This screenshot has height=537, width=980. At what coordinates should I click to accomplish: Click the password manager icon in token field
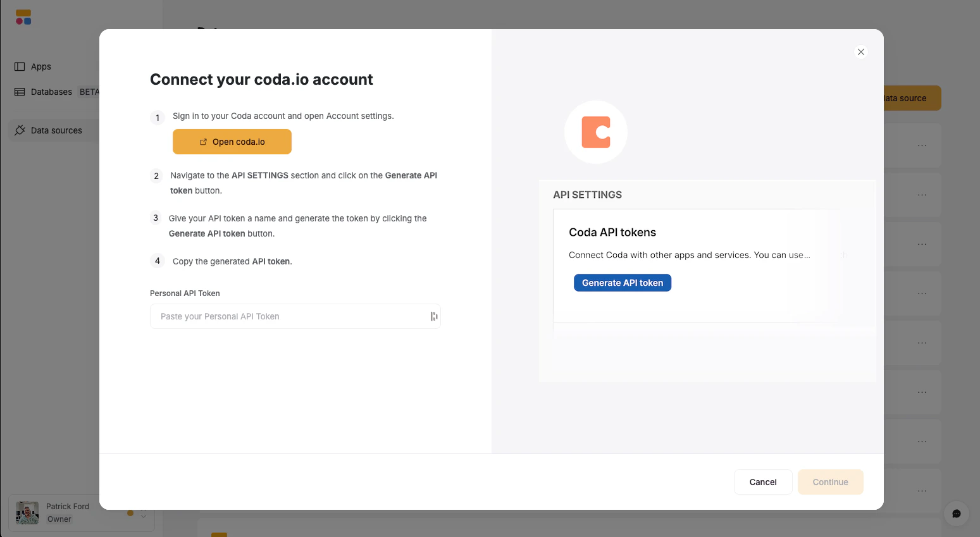(434, 316)
